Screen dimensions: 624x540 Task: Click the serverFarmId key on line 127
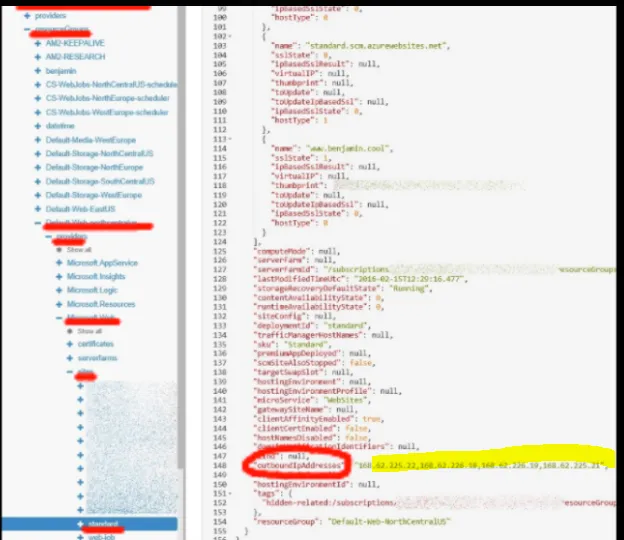[x=285, y=270]
